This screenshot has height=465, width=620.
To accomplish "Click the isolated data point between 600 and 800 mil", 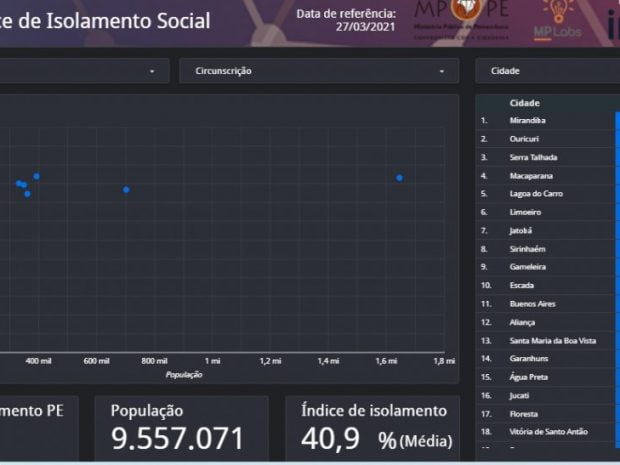I will [x=126, y=189].
